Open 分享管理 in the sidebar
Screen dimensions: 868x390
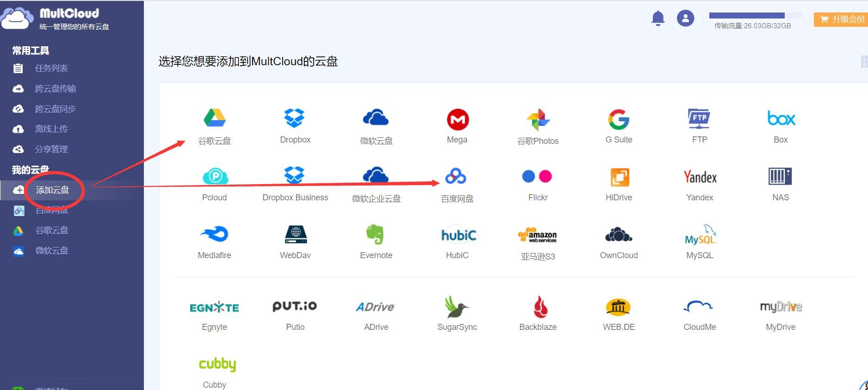click(x=51, y=149)
